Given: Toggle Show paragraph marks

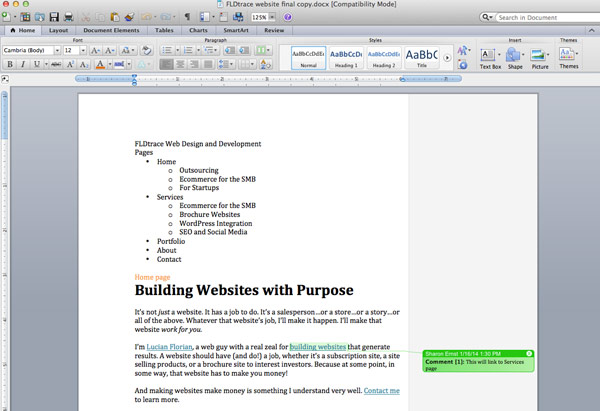Looking at the screenshot, I should click(x=187, y=17).
